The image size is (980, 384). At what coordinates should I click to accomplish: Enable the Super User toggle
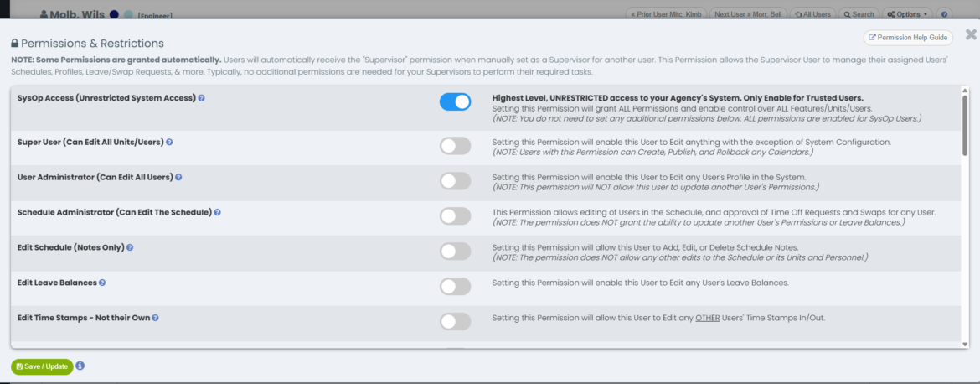(x=455, y=146)
